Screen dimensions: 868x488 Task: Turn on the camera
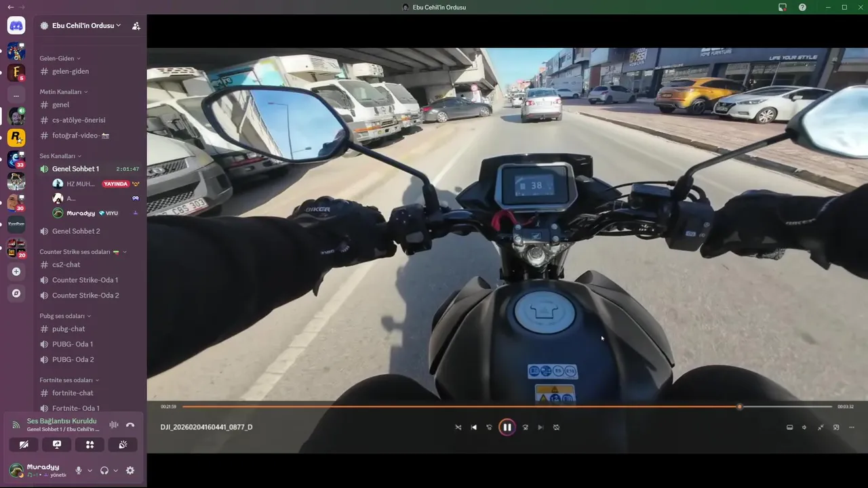tap(24, 445)
